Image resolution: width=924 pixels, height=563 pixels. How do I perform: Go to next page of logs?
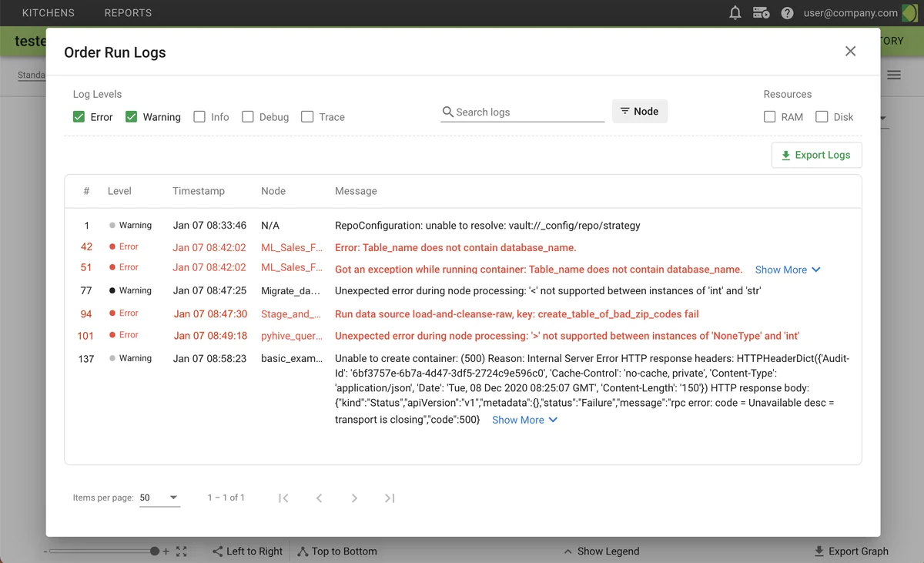click(354, 498)
